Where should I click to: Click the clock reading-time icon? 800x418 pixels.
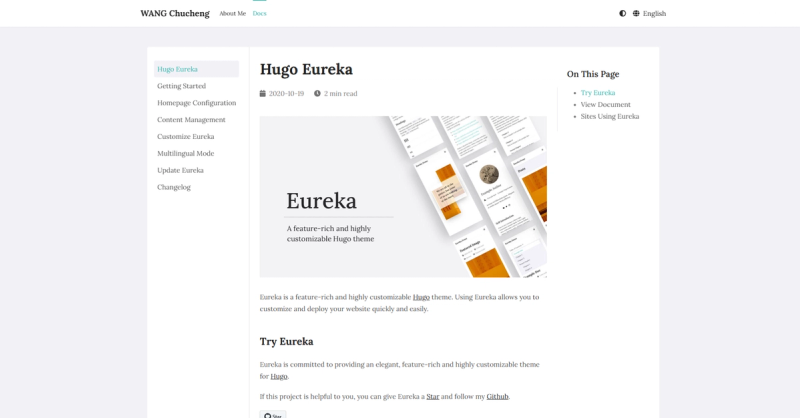click(x=317, y=93)
